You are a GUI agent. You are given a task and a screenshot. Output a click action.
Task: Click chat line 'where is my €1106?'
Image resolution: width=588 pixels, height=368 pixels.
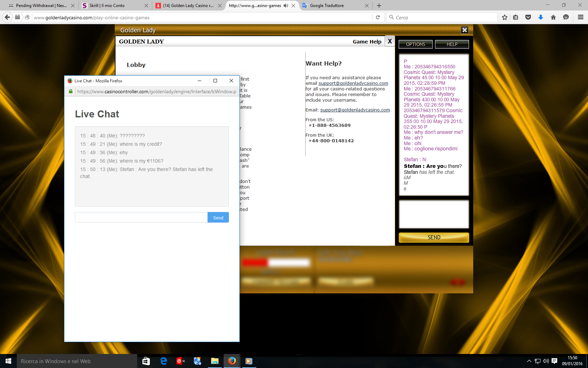pyautogui.click(x=122, y=161)
